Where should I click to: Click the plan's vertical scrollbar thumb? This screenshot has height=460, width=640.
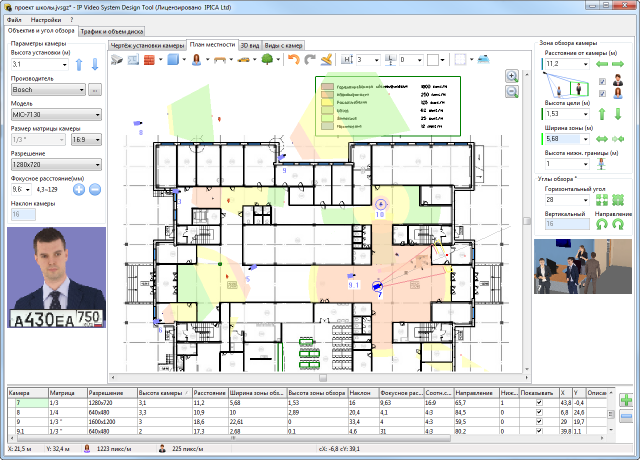point(527,221)
